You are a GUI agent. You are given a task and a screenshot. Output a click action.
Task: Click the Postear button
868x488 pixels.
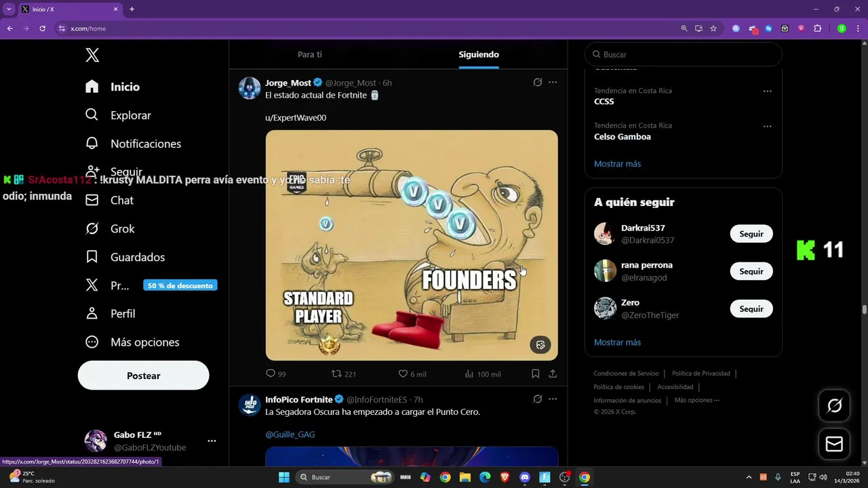pos(144,375)
